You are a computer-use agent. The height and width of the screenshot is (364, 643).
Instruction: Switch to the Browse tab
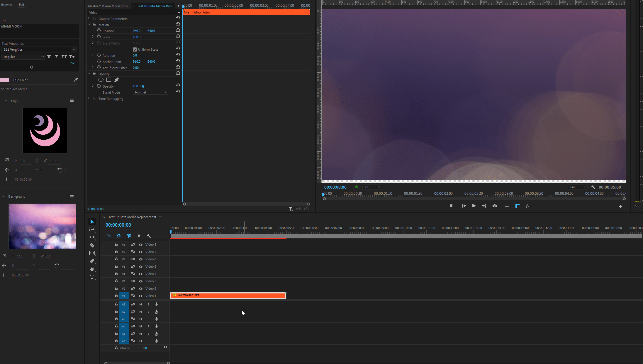[x=6, y=5]
